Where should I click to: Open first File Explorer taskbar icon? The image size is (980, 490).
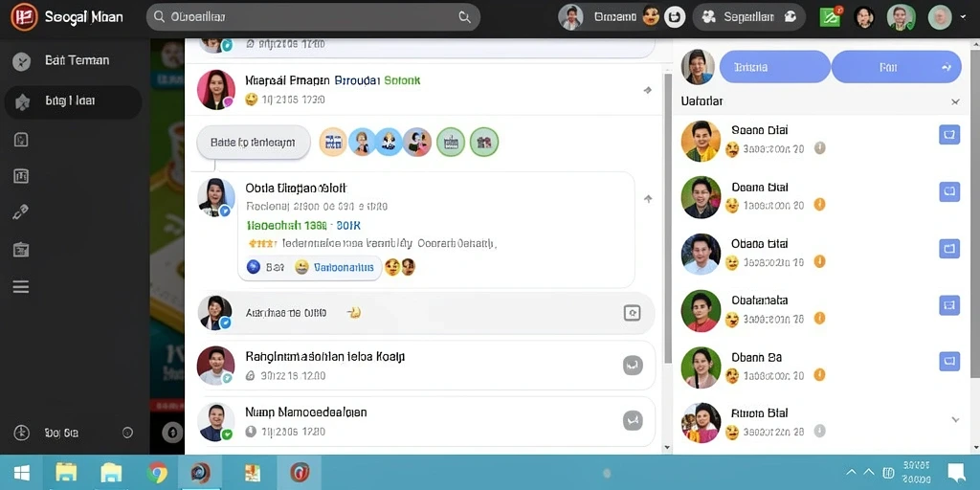pyautogui.click(x=66, y=473)
